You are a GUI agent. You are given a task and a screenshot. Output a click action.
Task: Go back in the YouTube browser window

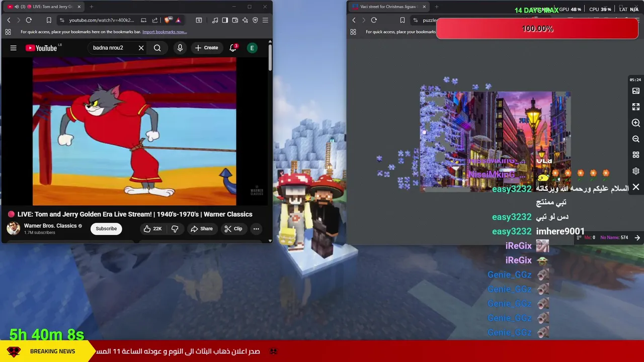(x=9, y=20)
